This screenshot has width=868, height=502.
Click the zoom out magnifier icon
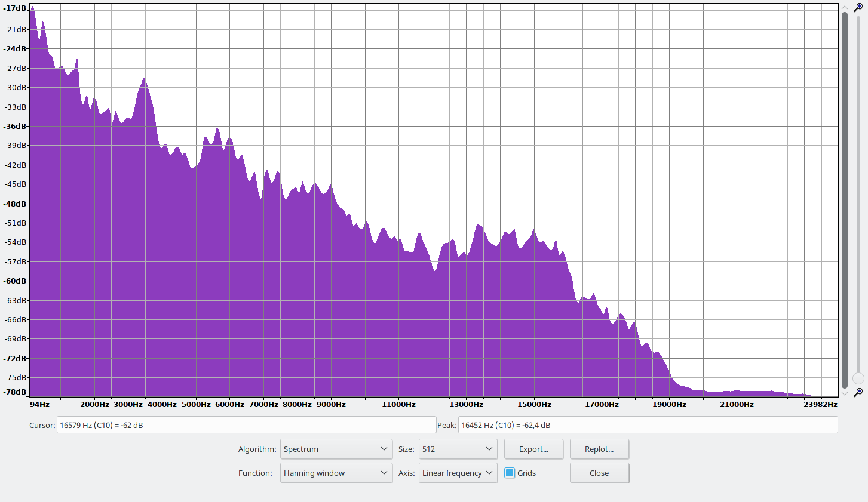click(858, 392)
